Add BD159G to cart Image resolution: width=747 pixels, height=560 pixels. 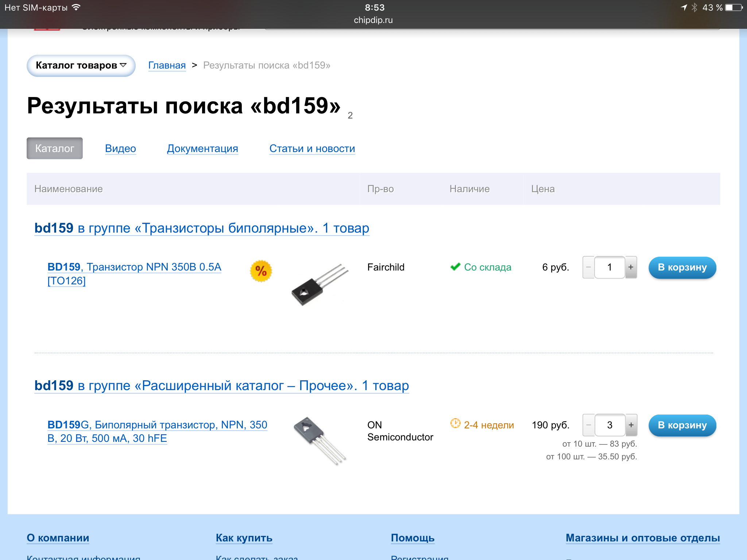682,425
